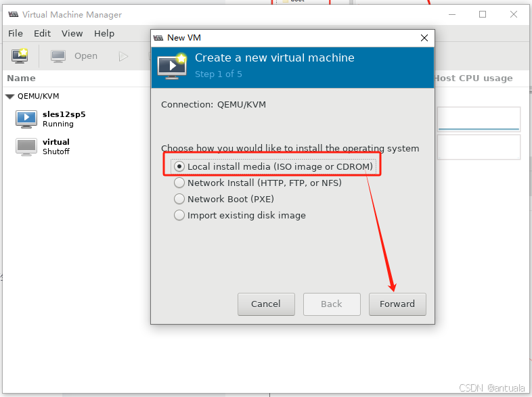Click the Cancel button in New VM
Screen dimensions: 532x397
tap(266, 304)
